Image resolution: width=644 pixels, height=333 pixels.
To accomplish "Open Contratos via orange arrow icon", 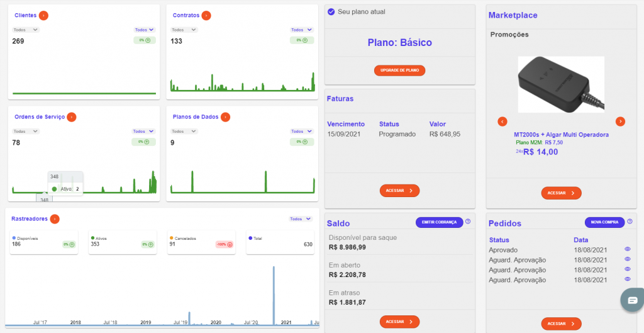I will point(206,16).
